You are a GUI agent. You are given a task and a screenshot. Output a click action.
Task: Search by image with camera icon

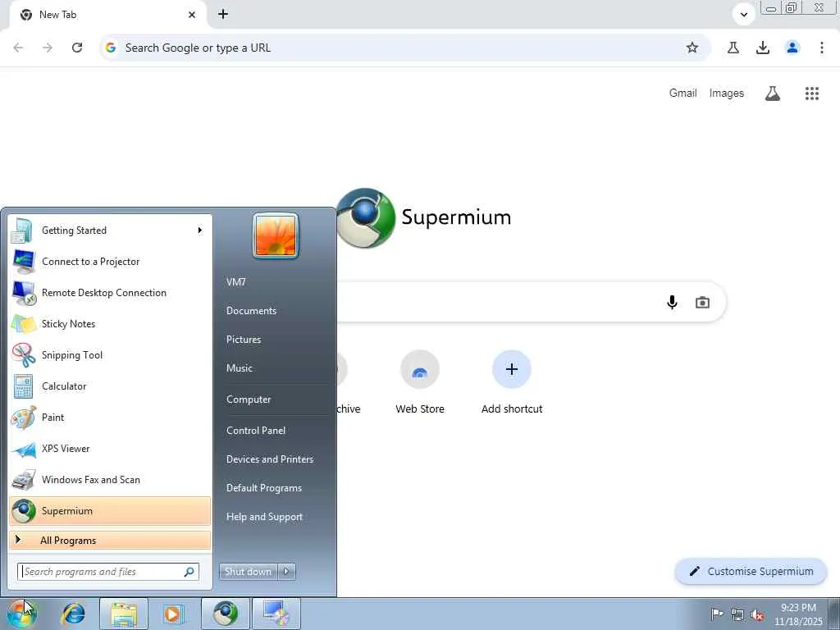702,302
